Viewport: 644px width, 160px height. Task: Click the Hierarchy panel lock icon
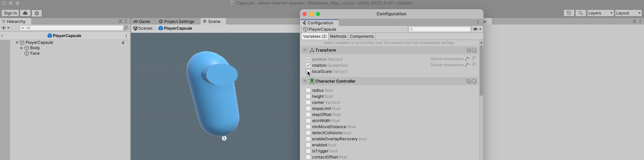pos(120,21)
